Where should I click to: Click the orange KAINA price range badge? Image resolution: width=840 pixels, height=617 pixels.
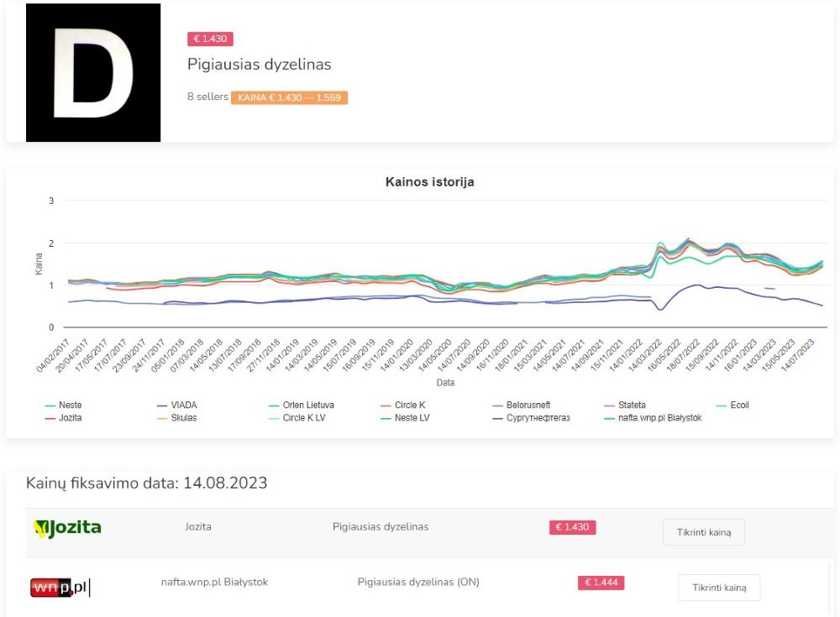(289, 97)
